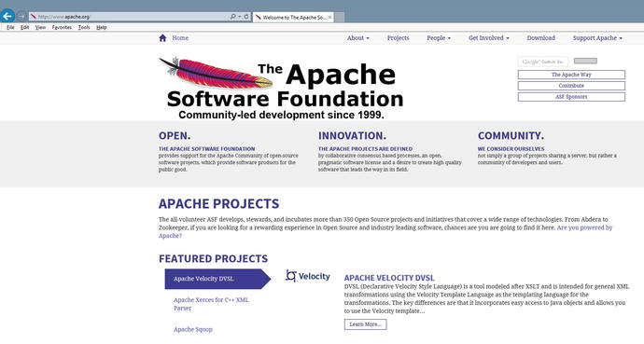This screenshot has height=344, width=644.
Task: Click the Learn More button
Action: point(366,324)
